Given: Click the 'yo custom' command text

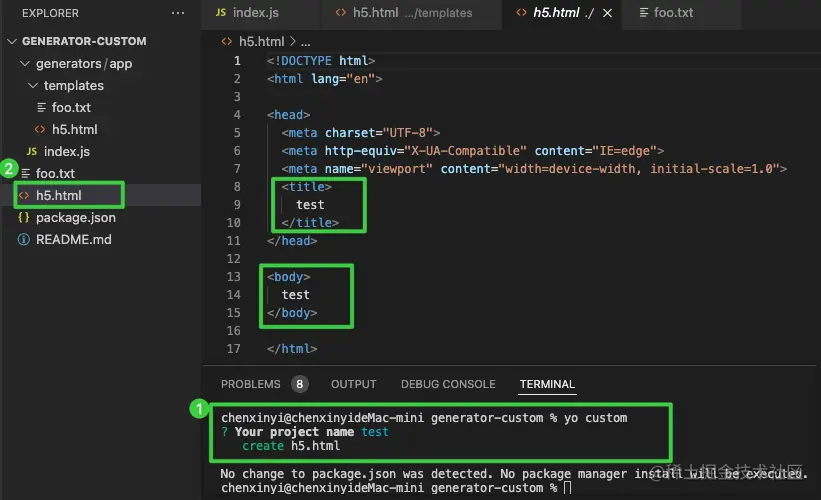Looking at the screenshot, I should (x=595, y=418).
